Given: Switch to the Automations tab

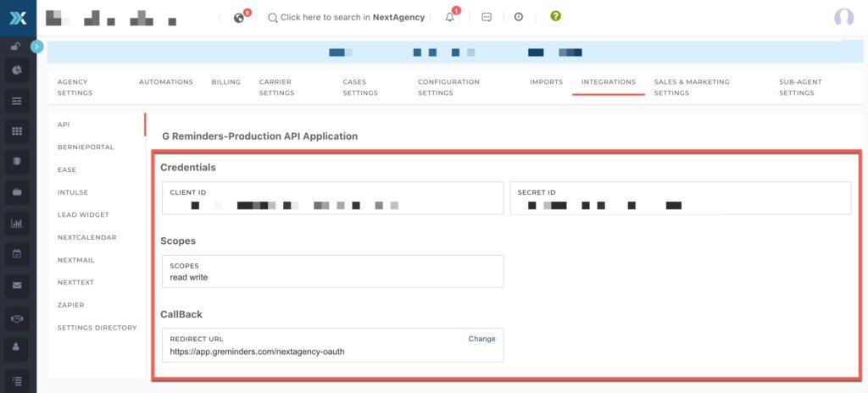Looking at the screenshot, I should pos(165,82).
